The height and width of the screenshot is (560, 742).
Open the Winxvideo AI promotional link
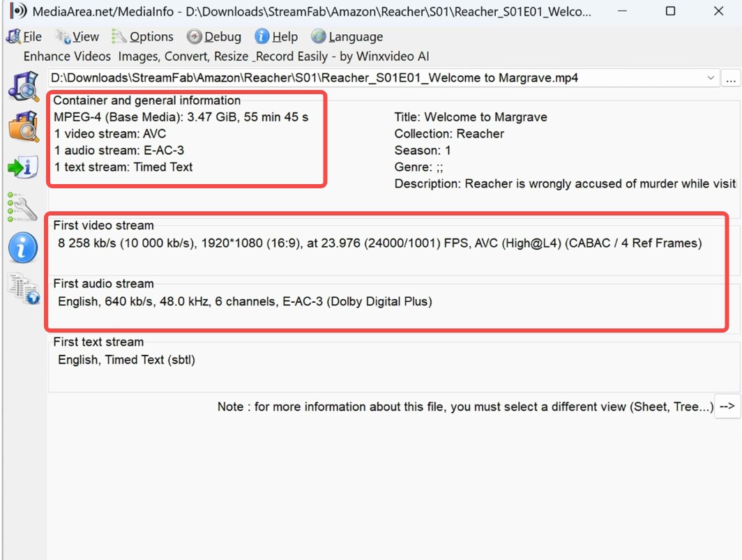[392, 56]
